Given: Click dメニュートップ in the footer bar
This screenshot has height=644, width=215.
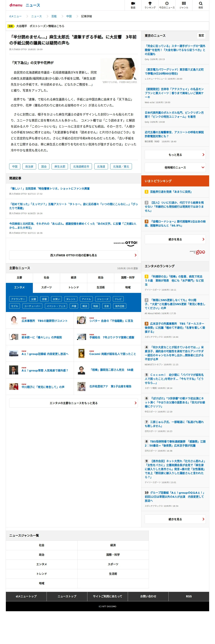Looking at the screenshot, I should (x=26, y=596).
